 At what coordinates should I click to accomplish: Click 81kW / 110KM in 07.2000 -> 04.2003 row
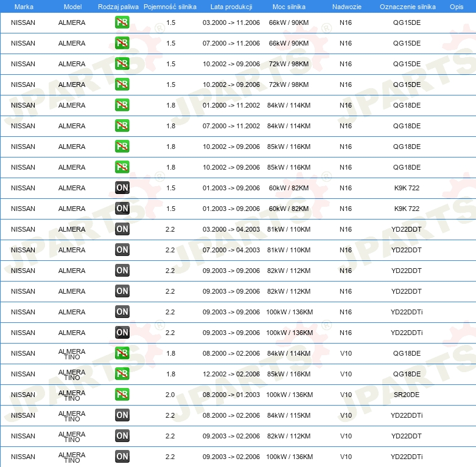(x=289, y=250)
